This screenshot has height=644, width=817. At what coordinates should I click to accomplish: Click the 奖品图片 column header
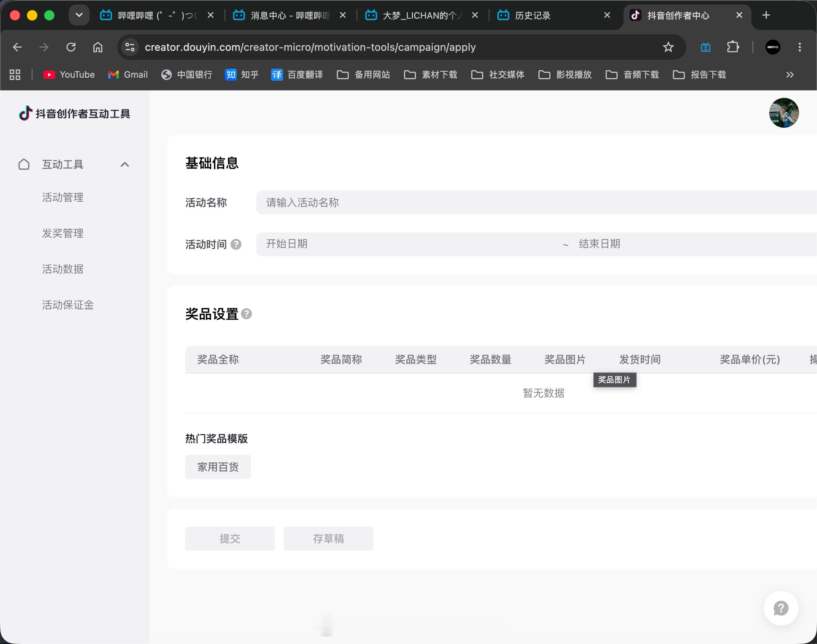(565, 359)
